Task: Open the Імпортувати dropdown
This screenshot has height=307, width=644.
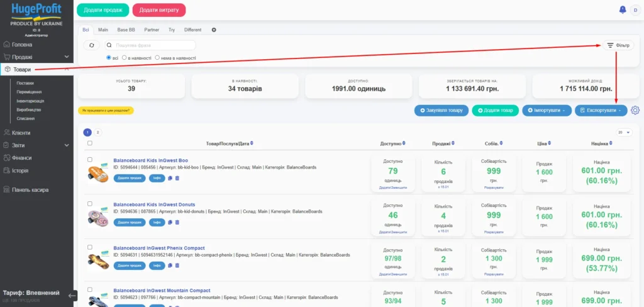Action: coord(547,111)
